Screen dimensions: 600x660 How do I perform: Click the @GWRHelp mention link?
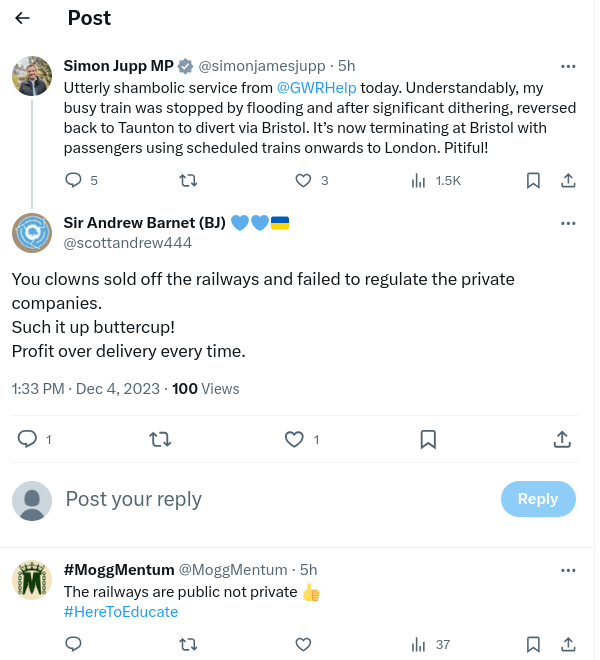316,88
